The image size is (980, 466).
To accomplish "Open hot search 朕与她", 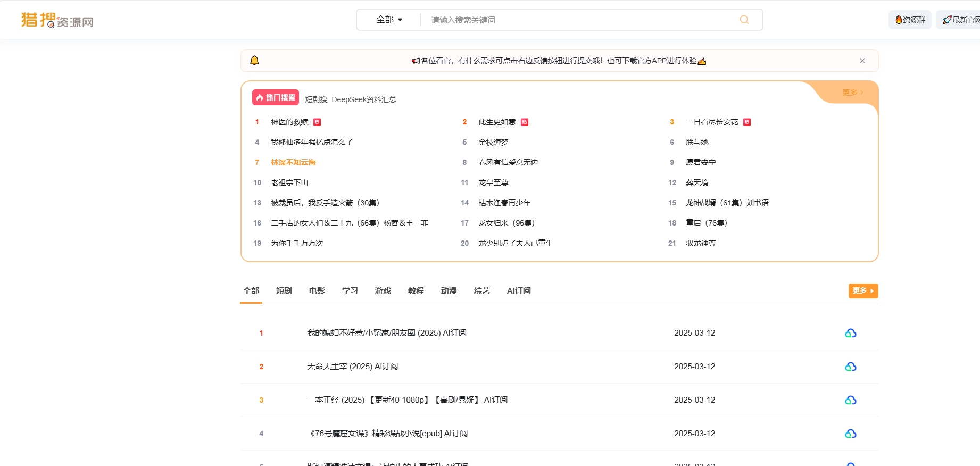I will [697, 142].
